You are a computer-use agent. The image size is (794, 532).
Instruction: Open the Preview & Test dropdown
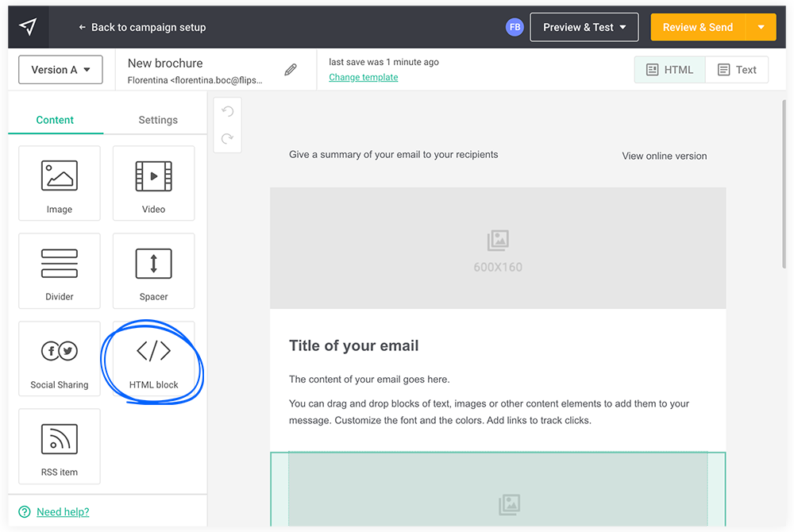(584, 27)
